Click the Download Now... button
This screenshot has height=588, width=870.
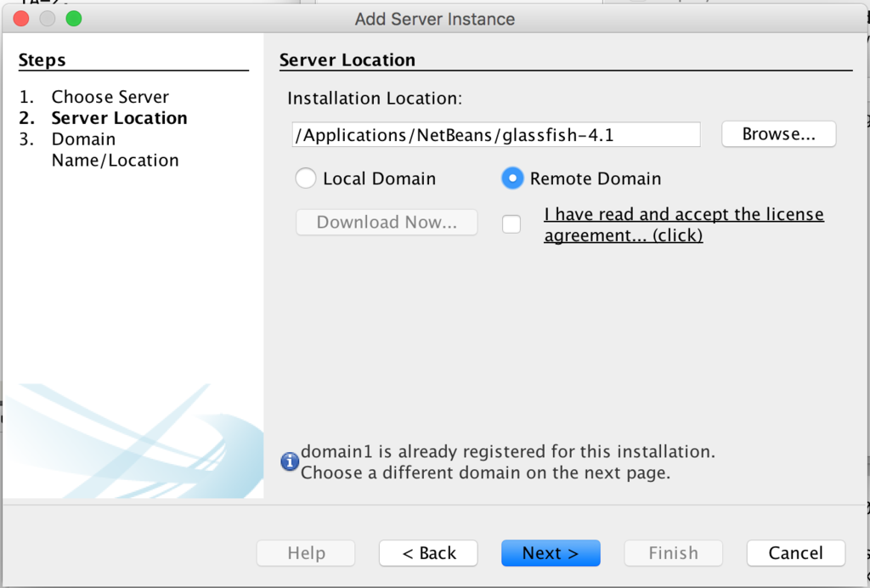click(x=387, y=222)
